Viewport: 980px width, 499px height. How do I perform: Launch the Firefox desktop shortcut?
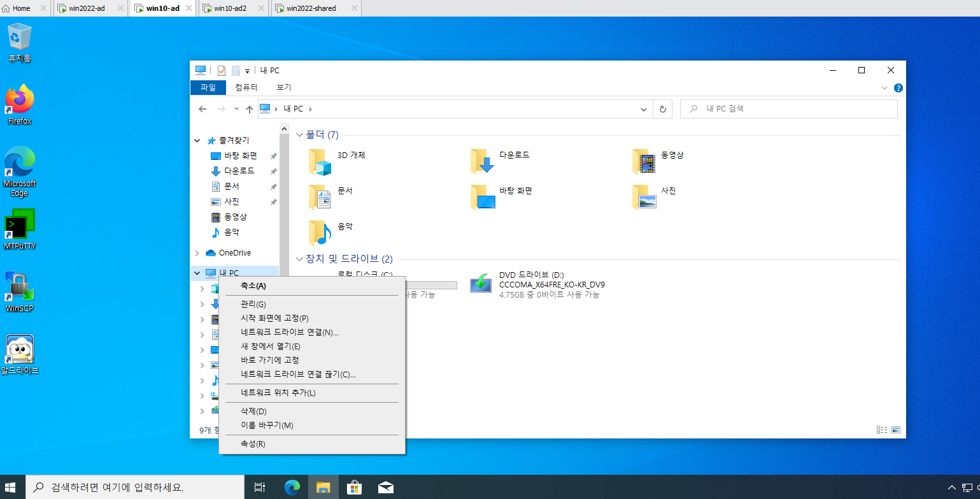pos(19,105)
